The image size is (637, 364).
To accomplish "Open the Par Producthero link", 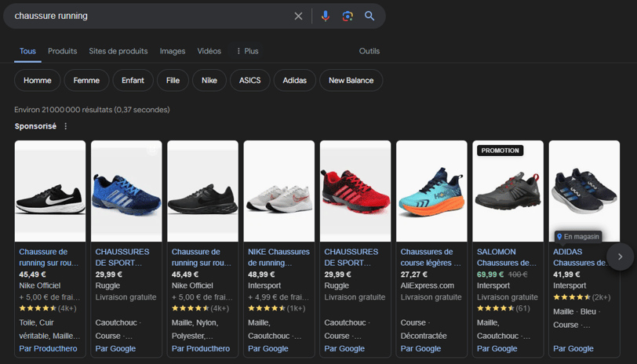I will (49, 348).
